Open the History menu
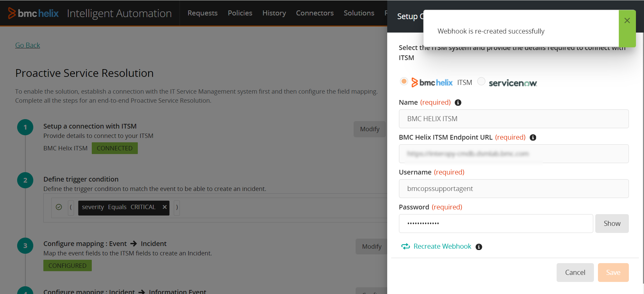This screenshot has height=294, width=644. point(274,13)
